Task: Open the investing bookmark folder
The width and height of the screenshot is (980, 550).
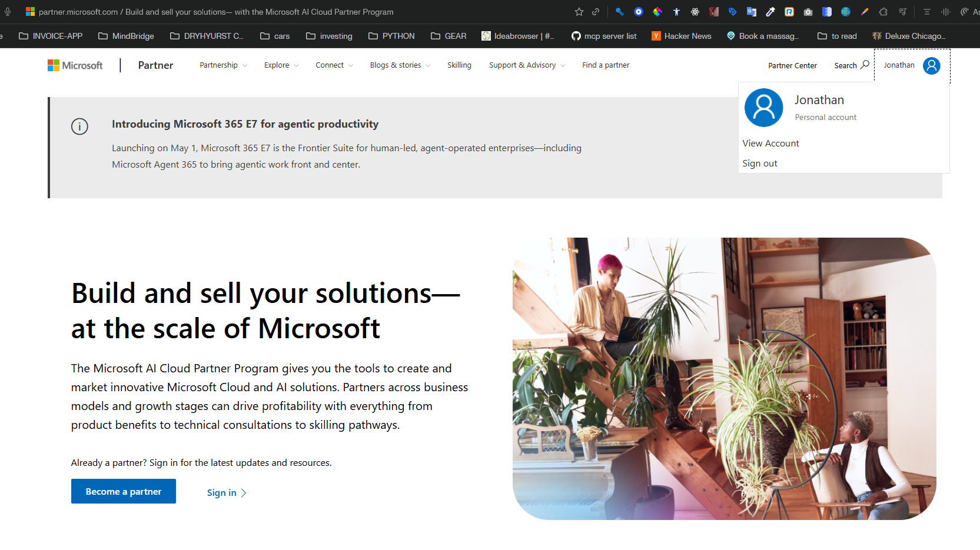Action: pos(329,36)
